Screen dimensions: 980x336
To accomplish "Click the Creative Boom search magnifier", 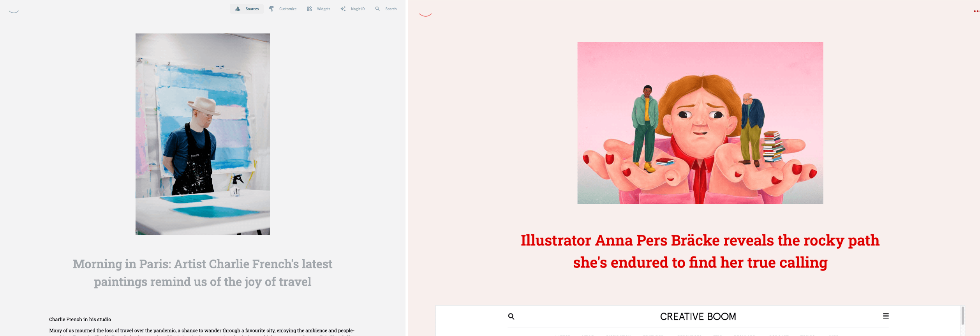I will 511,317.
